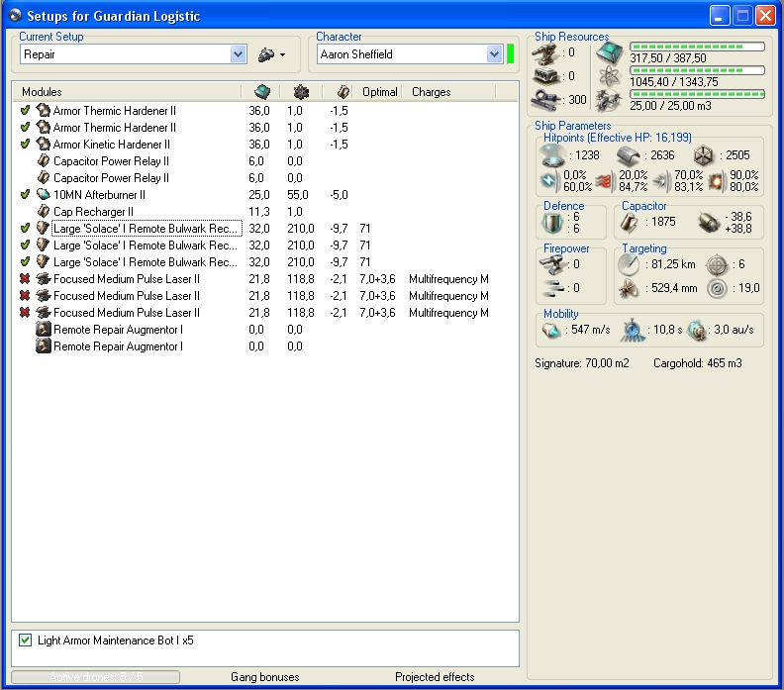Open the Character dropdown showing Aaron Sheffield

click(494, 54)
